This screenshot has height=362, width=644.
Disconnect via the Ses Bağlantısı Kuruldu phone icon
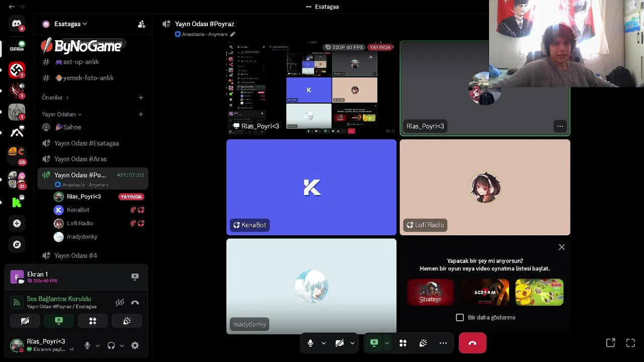[135, 303]
